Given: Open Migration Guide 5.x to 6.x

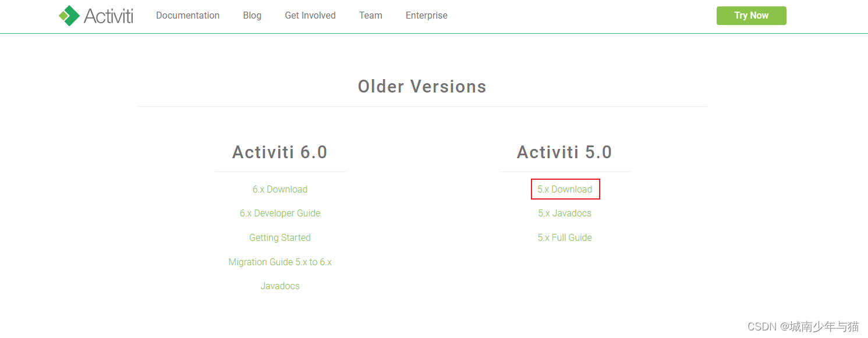Looking at the screenshot, I should [x=280, y=262].
